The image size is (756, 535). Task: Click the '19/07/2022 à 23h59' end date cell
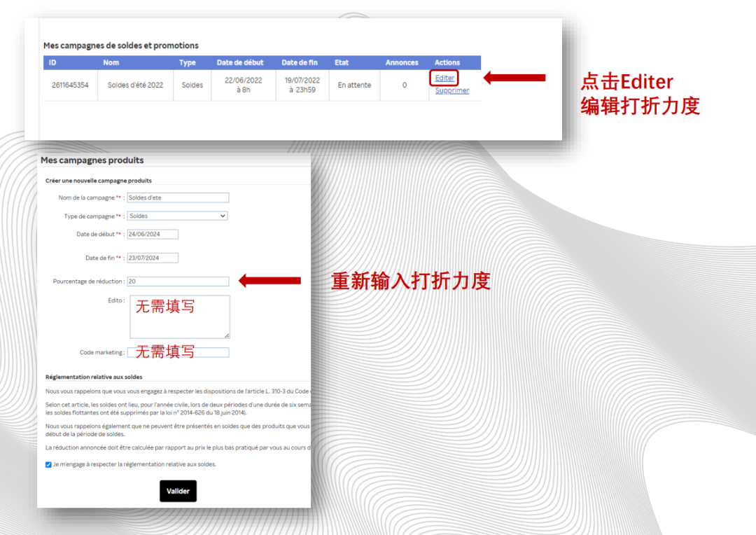click(x=302, y=85)
